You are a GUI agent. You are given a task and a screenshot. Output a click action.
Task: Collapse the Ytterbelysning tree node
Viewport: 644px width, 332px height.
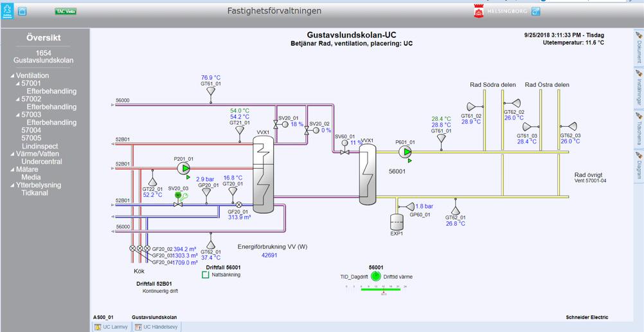(x=13, y=185)
